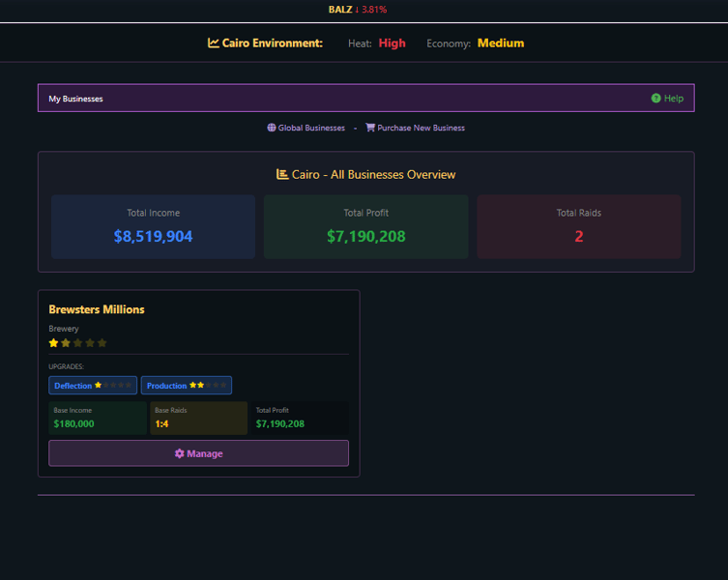Screen dimensions: 728x580
Task: Click the chart icon in All Businesses Overview heading
Action: pos(282,174)
